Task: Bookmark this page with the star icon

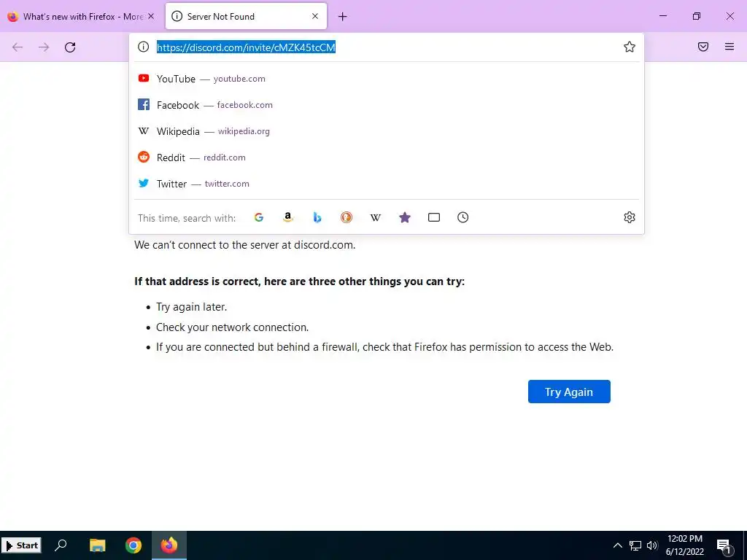Action: 630,47
